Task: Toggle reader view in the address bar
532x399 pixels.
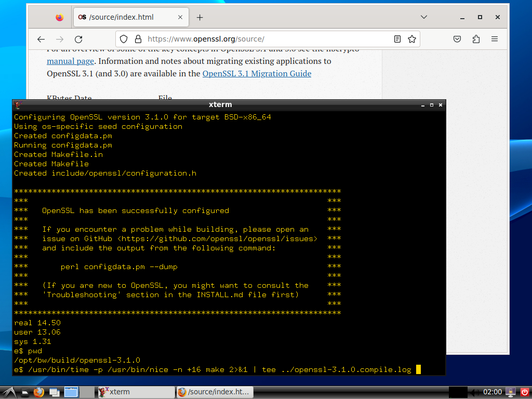Action: click(x=397, y=39)
